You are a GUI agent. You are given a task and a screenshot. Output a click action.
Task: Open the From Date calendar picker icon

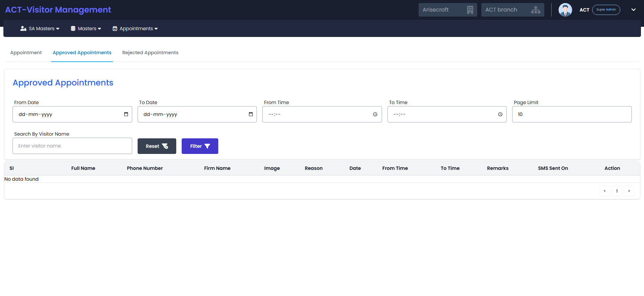(126, 114)
